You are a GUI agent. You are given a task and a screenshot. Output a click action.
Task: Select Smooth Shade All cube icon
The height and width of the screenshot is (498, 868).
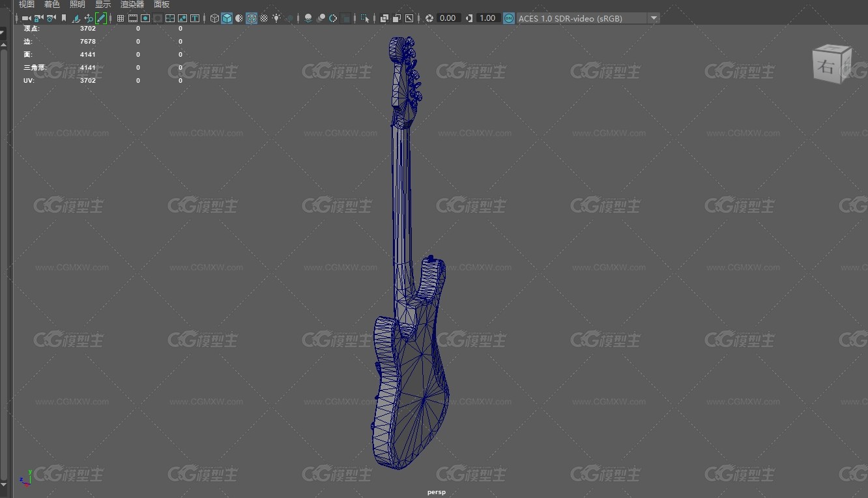[x=227, y=18]
